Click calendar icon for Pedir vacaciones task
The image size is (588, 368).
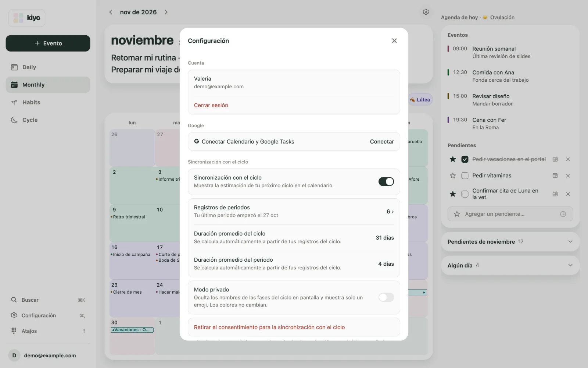point(555,159)
